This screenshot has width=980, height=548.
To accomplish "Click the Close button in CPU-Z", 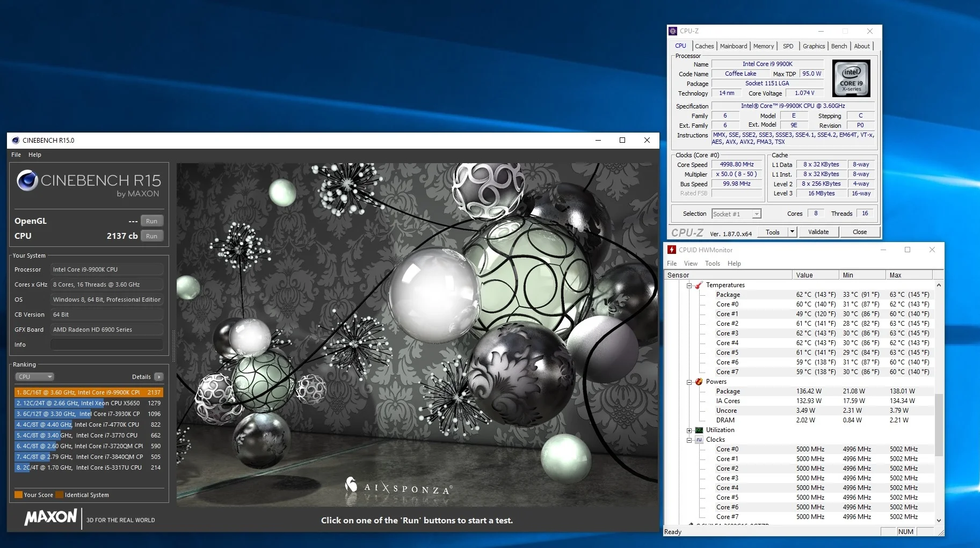I will click(860, 232).
